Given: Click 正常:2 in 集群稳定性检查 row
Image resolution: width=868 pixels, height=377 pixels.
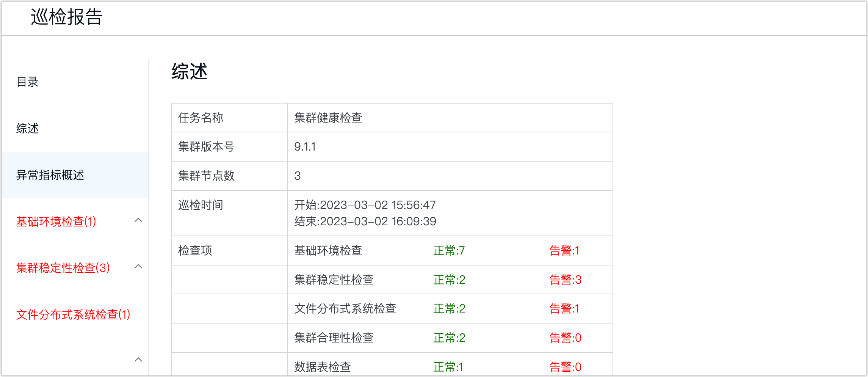Looking at the screenshot, I should [x=449, y=280].
